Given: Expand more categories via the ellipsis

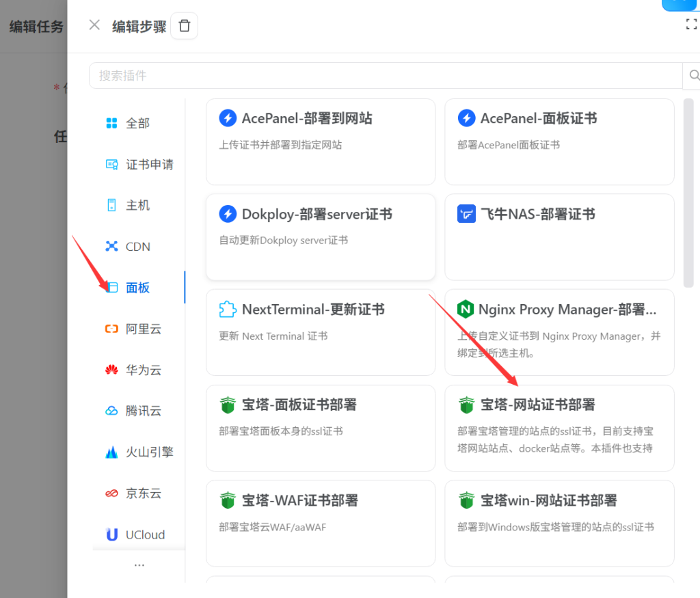Looking at the screenshot, I should pos(139,565).
